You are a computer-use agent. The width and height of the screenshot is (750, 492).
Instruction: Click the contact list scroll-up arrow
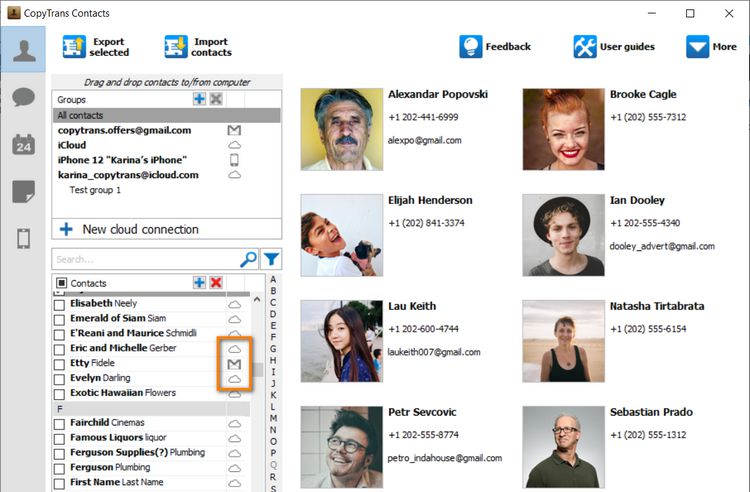click(257, 299)
